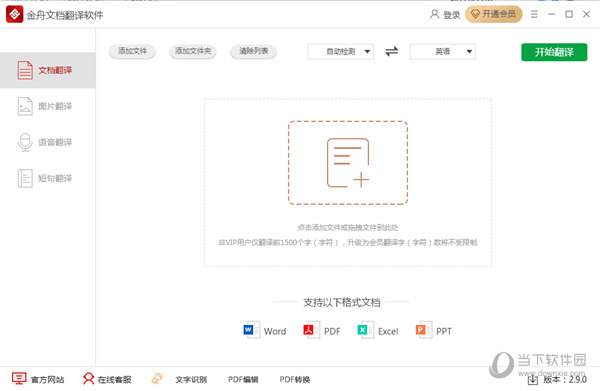Open the PDF转换 link
This screenshot has width=600, height=391.
pyautogui.click(x=295, y=380)
